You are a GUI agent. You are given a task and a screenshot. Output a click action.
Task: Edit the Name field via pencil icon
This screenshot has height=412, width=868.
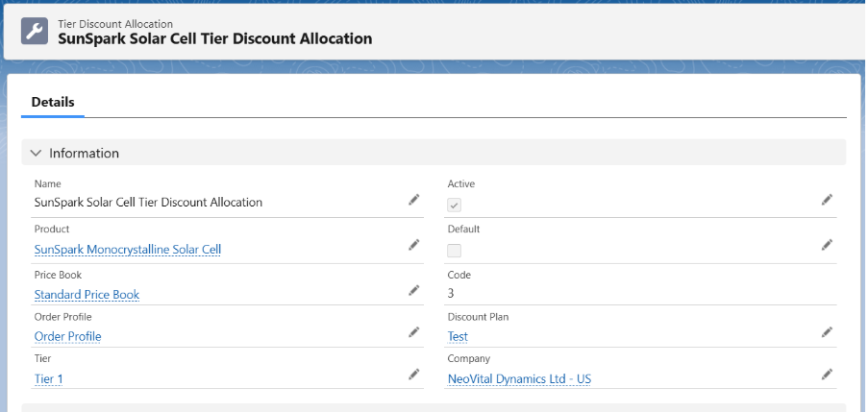(413, 200)
